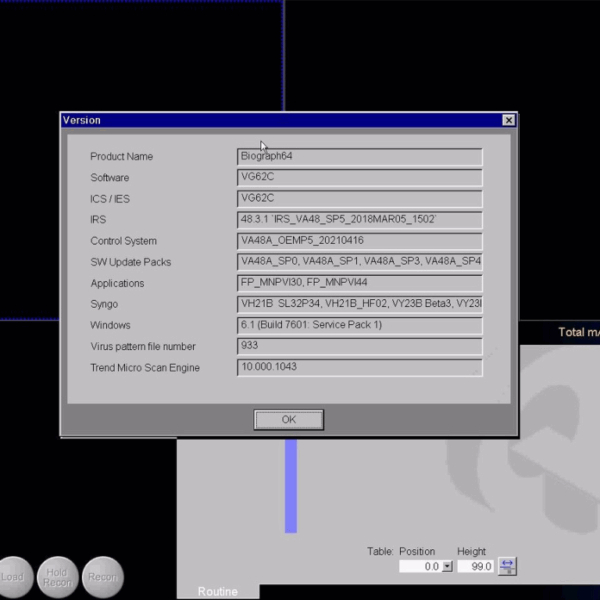Click the Applications field
600x600 pixels.
click(x=359, y=283)
